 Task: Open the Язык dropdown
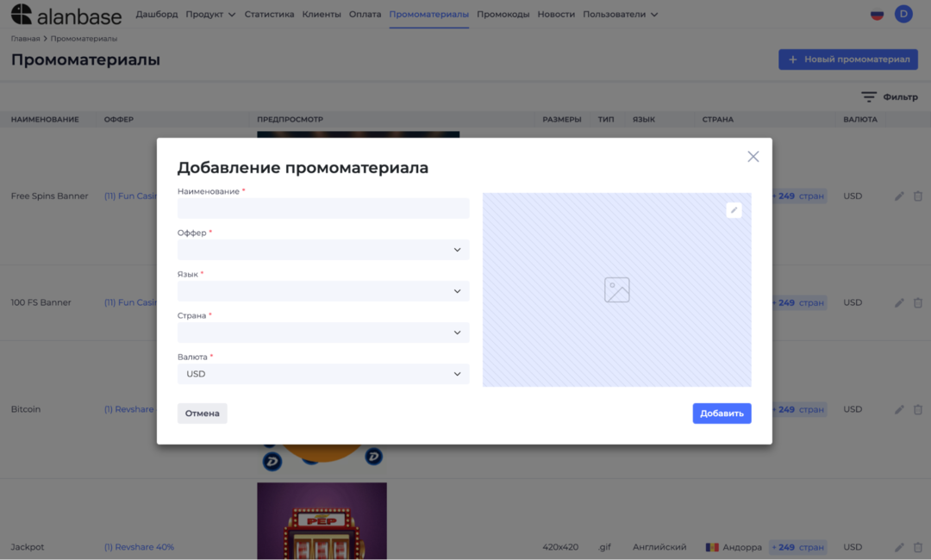[322, 291]
